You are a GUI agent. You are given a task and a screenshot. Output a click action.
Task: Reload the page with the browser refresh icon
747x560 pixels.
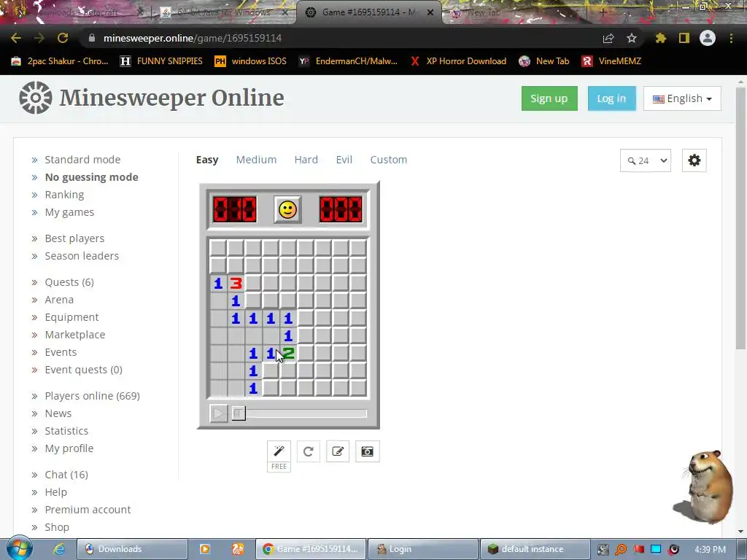pyautogui.click(x=63, y=38)
